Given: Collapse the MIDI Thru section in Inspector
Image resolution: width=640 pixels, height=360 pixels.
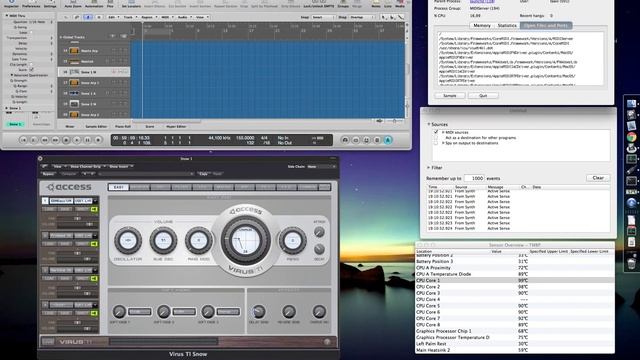Looking at the screenshot, I should click(7, 16).
